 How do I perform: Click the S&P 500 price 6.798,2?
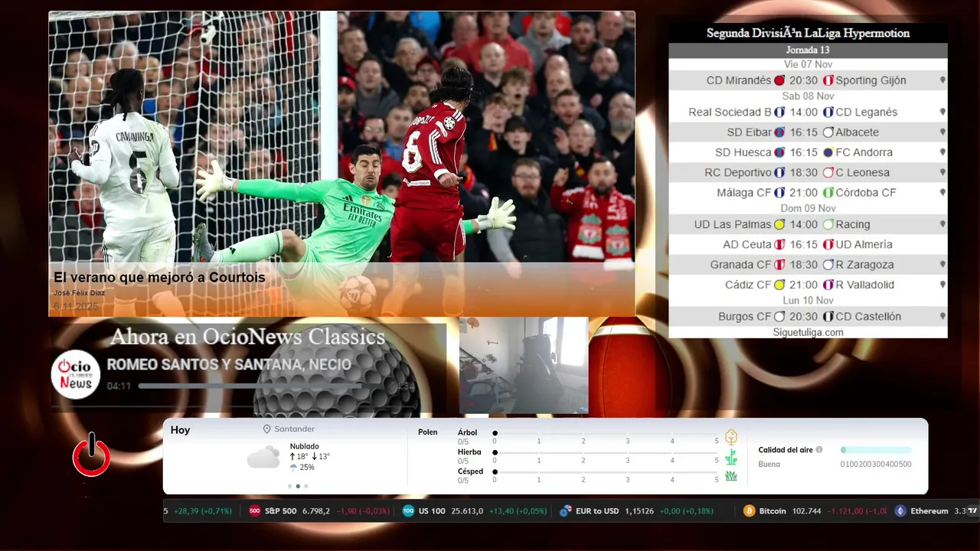[316, 511]
